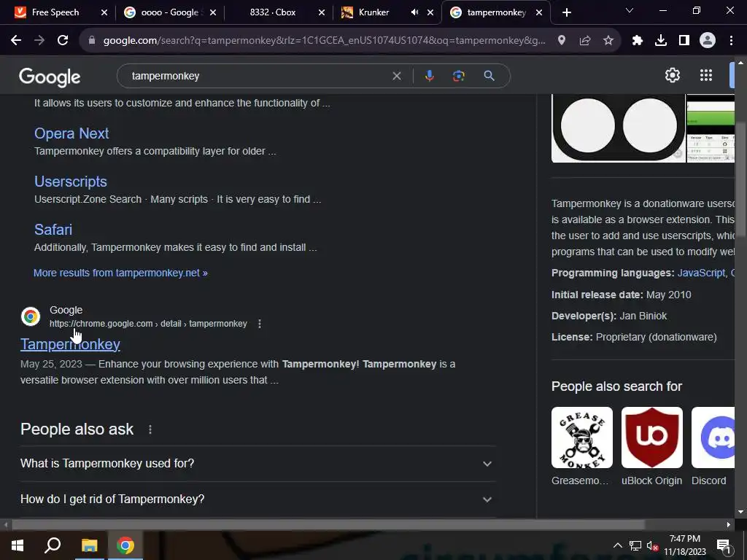Open the Safari link

[x=53, y=230]
